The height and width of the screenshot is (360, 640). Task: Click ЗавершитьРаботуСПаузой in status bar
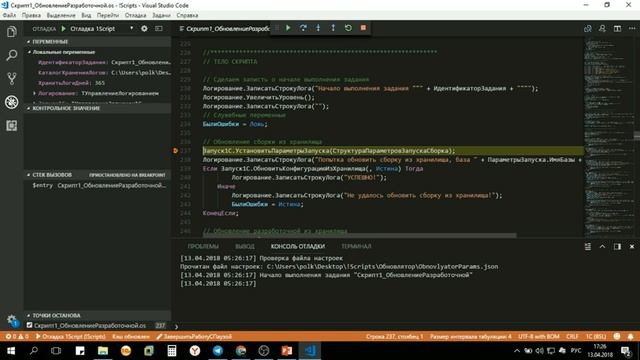pos(194,337)
